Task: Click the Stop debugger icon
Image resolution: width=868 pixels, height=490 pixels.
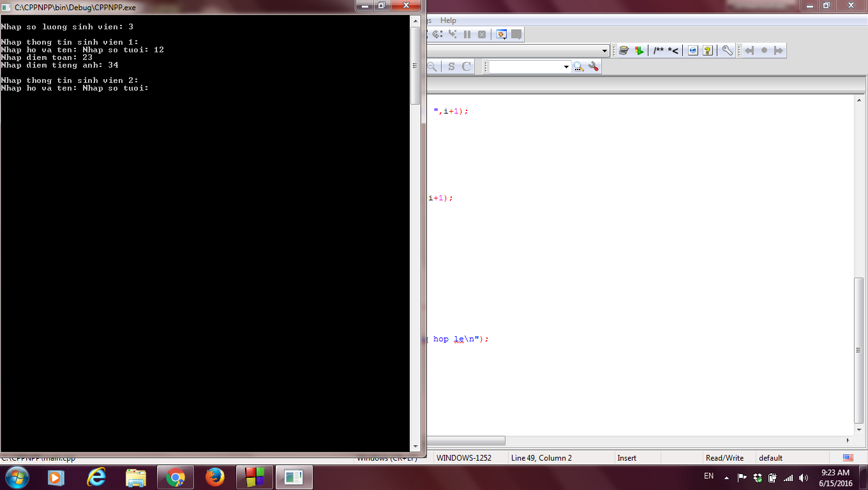Action: (482, 34)
